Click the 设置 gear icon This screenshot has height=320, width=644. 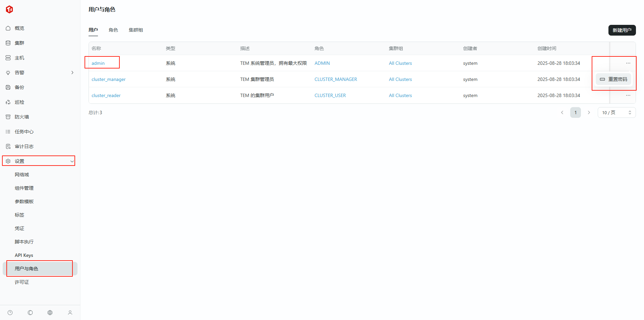click(x=8, y=161)
